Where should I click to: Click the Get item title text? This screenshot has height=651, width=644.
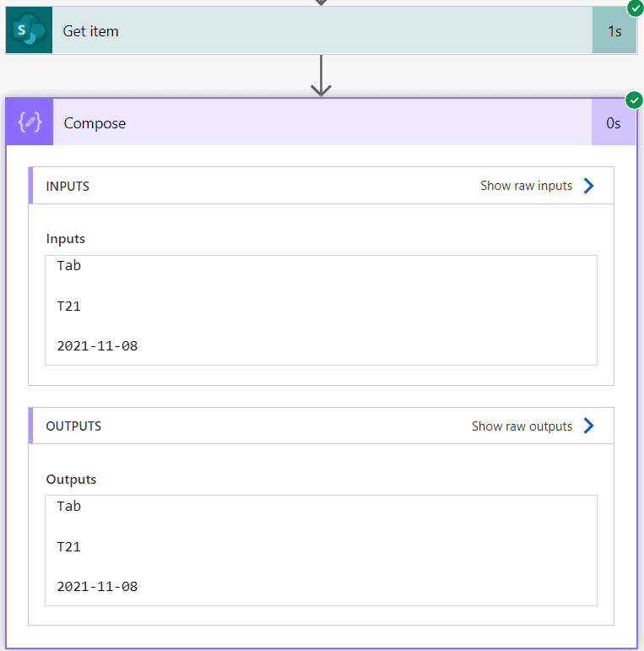click(x=90, y=31)
